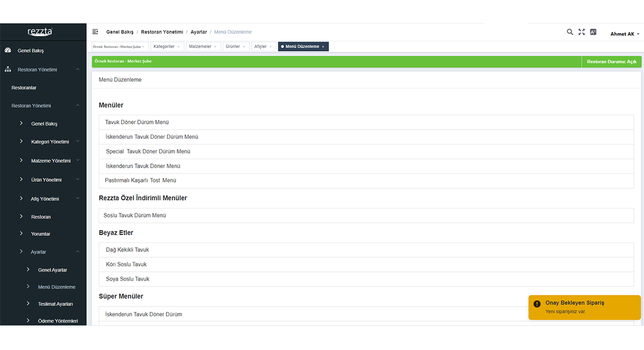This screenshot has height=350, width=644.
Task: Close the Menü Düzenleme tab
Action: click(323, 47)
